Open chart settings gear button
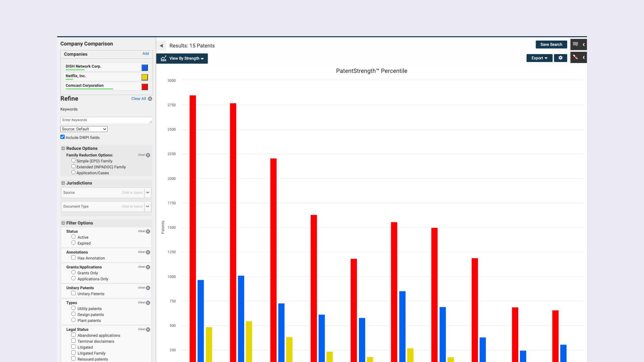The height and width of the screenshot is (362, 644). pyautogui.click(x=560, y=58)
